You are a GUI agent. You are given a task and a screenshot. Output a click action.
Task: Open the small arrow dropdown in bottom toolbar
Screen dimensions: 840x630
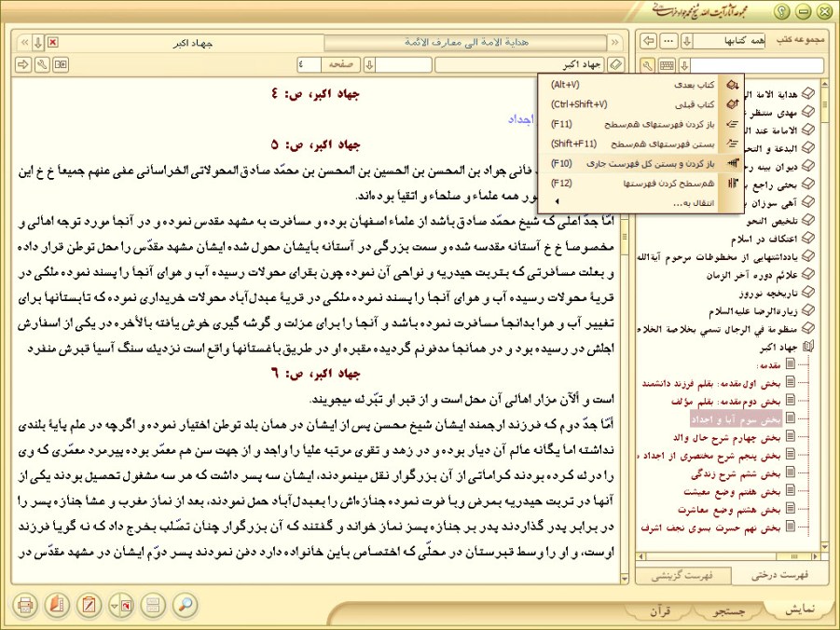click(x=114, y=606)
